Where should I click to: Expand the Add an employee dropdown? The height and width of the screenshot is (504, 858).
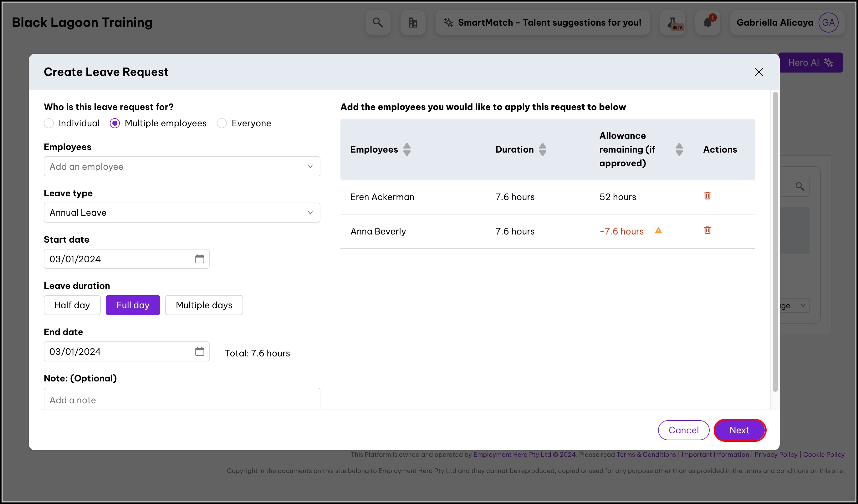182,166
